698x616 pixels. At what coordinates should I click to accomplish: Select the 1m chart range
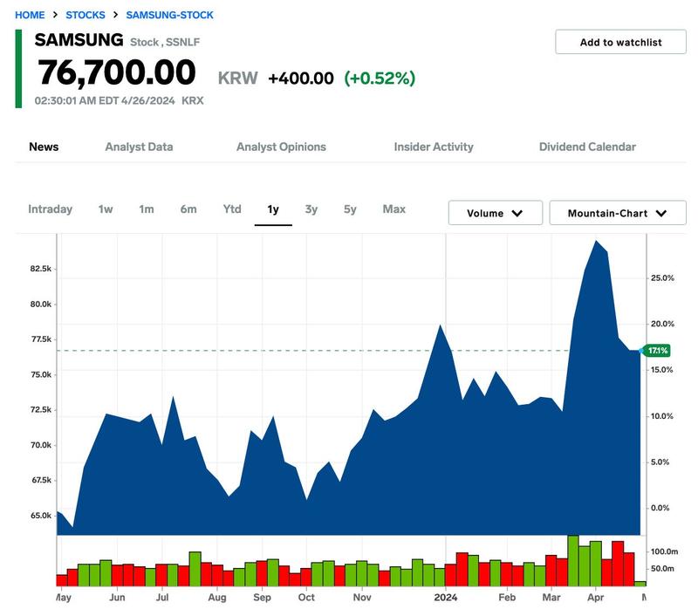coord(147,209)
